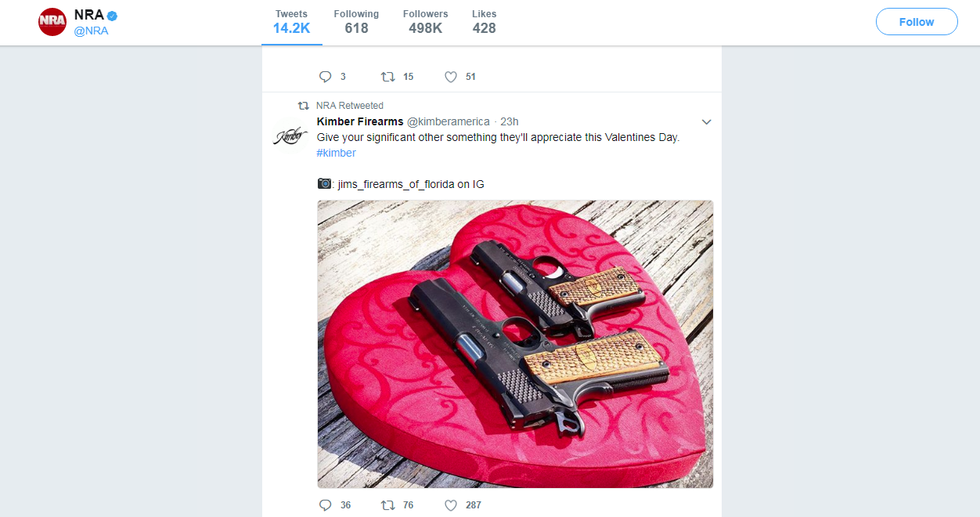Like the tweet with 51 likes
The image size is (980, 517).
(x=451, y=77)
